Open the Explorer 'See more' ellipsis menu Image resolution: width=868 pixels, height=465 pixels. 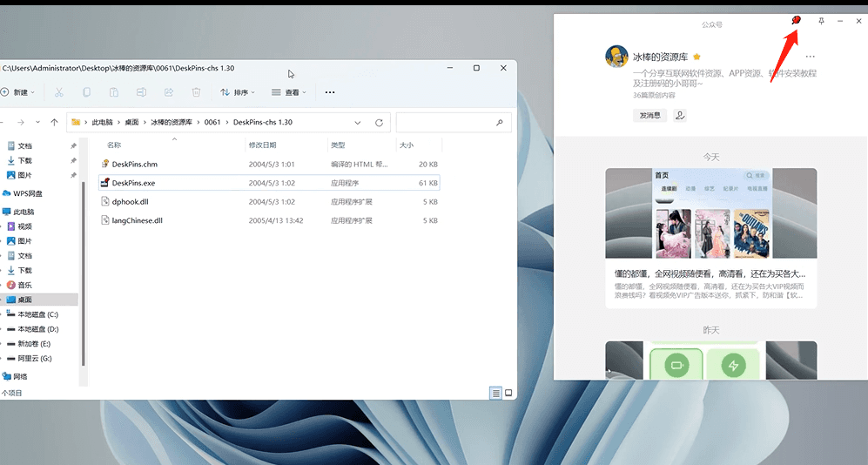tap(330, 92)
